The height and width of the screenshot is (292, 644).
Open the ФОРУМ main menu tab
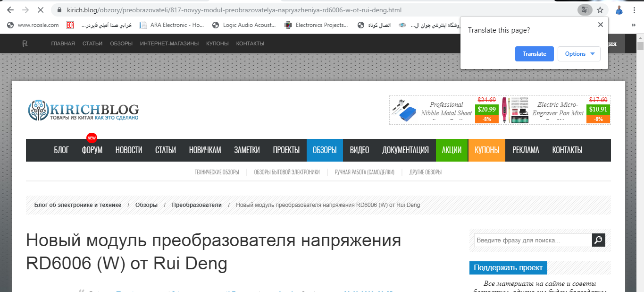pos(92,150)
